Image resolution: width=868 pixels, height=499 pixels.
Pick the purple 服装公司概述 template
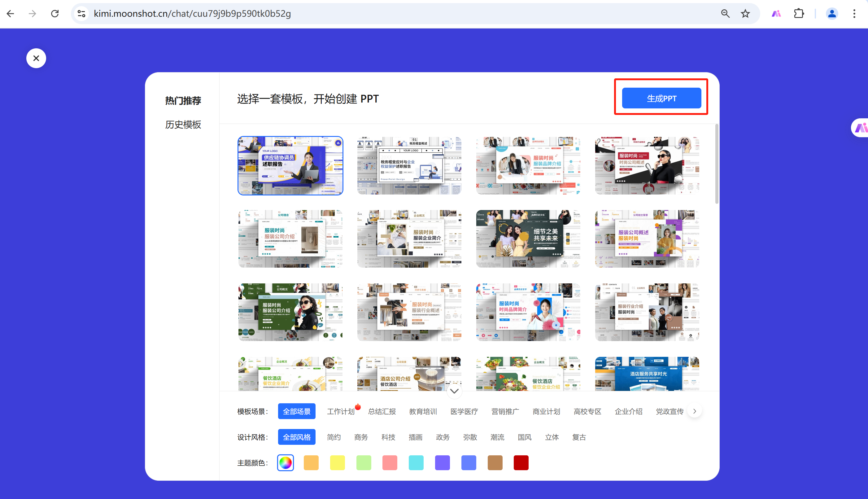[x=647, y=239]
